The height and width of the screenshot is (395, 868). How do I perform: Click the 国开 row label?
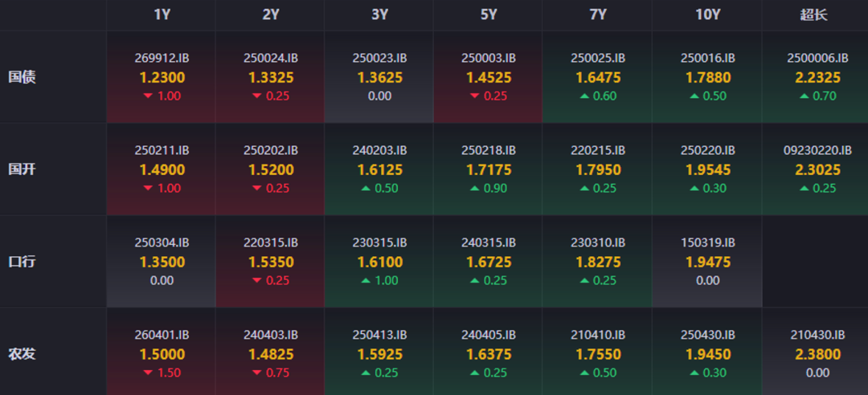click(22, 169)
